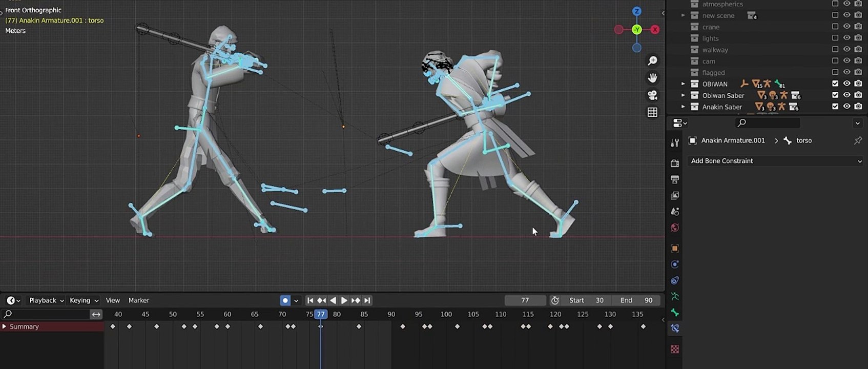Viewport: 868px width, 369px height.
Task: Open the Bone properties tab
Action: [x=675, y=313]
